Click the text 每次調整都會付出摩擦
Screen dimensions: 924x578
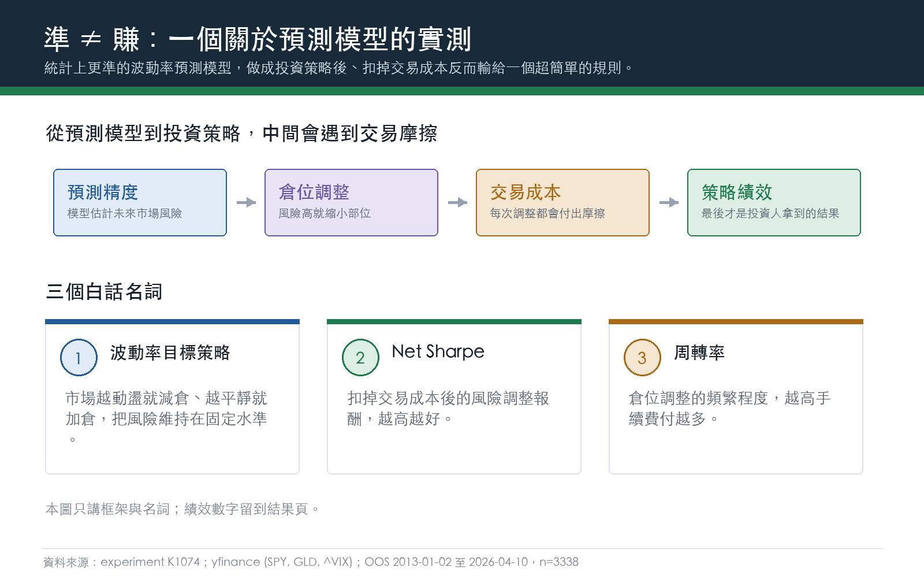547,213
